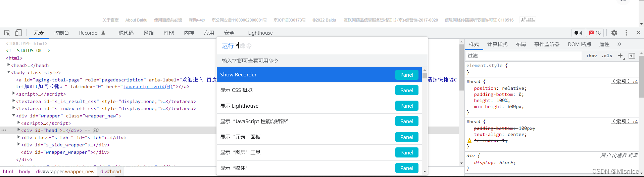Toggle the device toolbar icon
644x177 pixels.
tap(18, 33)
